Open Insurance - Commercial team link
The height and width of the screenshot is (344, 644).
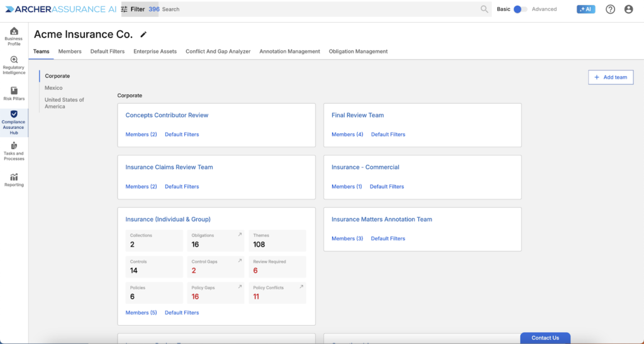pyautogui.click(x=365, y=167)
